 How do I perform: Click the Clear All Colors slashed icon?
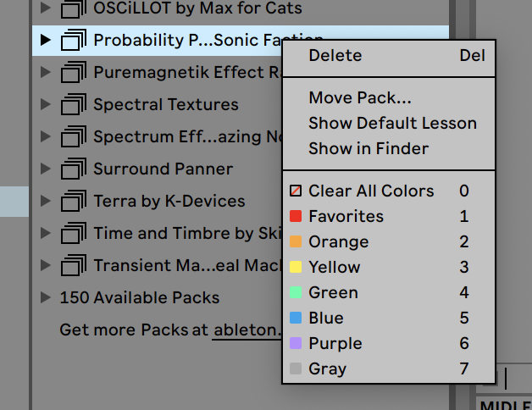point(296,191)
